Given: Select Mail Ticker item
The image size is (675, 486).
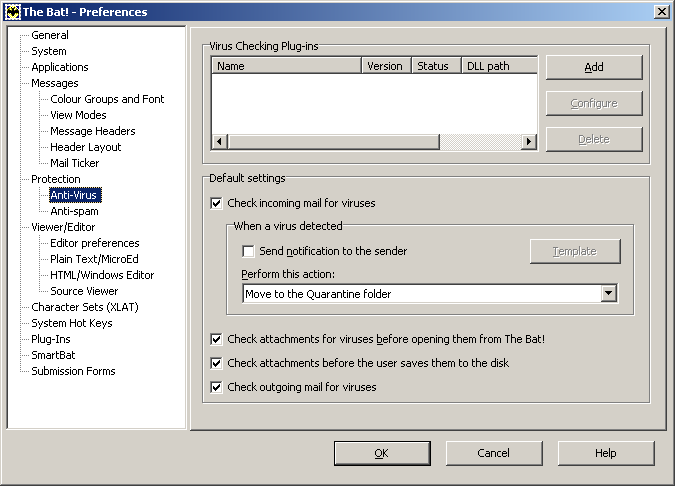Looking at the screenshot, I should pyautogui.click(x=74, y=163).
